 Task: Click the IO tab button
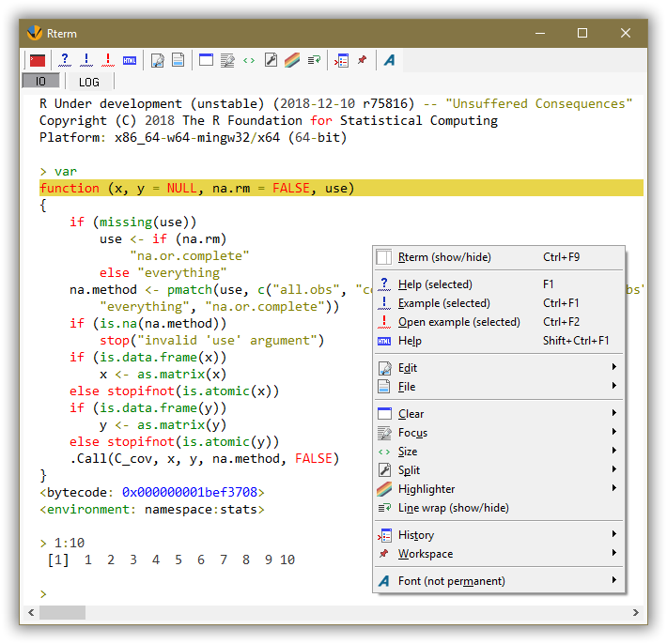click(40, 81)
